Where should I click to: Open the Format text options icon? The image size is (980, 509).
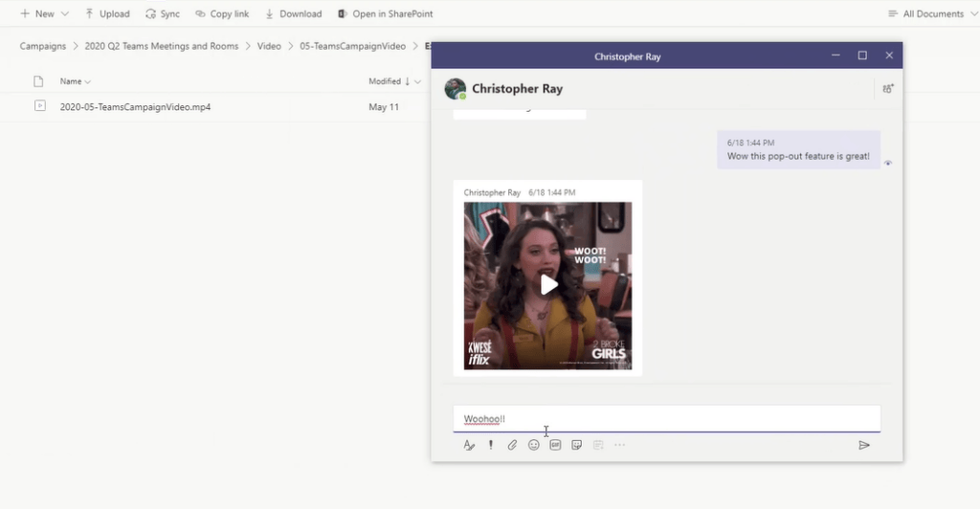click(469, 445)
